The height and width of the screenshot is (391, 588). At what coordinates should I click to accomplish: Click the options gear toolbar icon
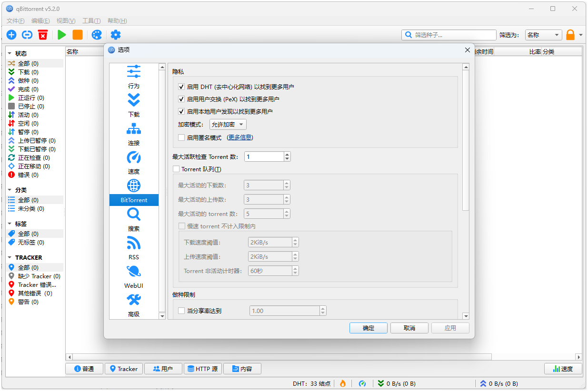click(x=116, y=35)
